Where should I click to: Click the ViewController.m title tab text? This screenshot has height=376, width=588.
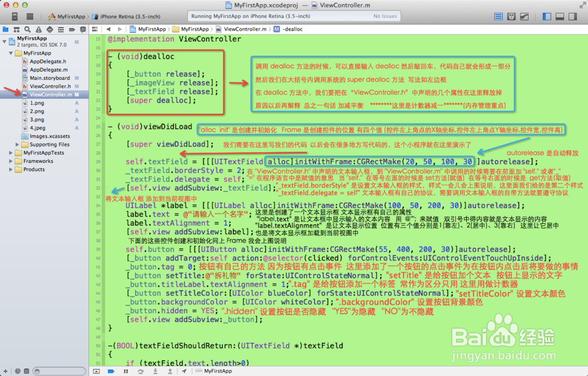(345, 5)
